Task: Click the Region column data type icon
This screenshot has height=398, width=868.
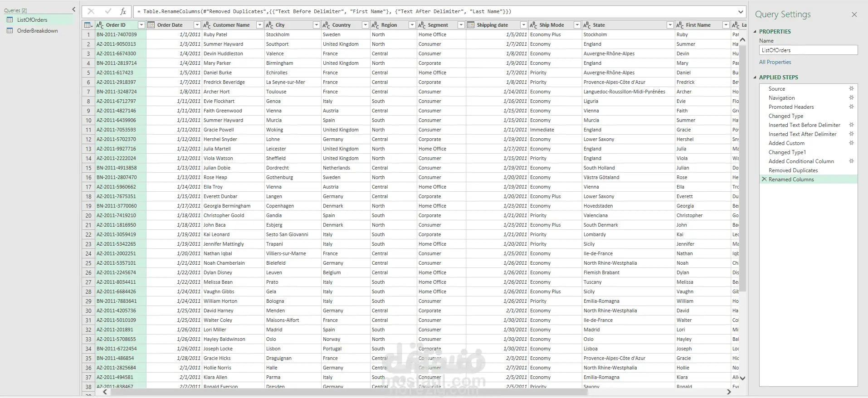Action: point(375,25)
